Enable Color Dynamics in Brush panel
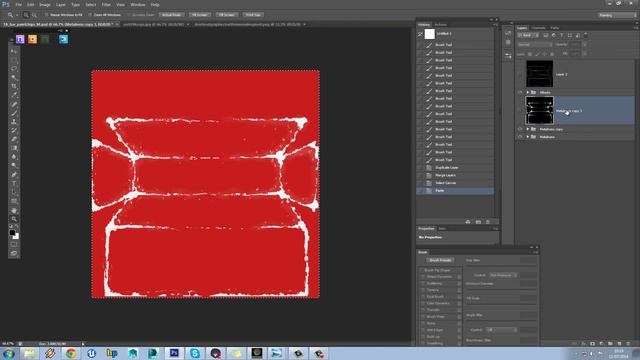Image resolution: width=640 pixels, height=360 pixels. pos(423,303)
